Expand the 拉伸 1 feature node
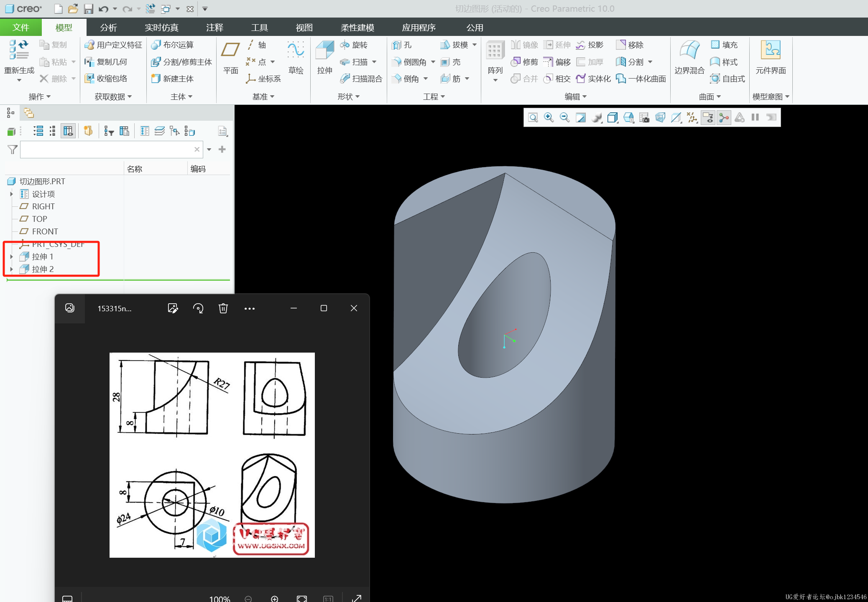 11,257
